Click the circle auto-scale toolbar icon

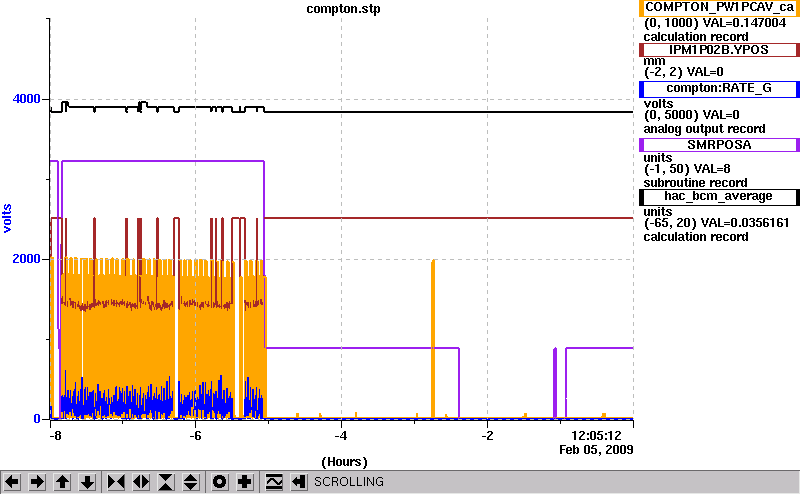tap(220, 482)
